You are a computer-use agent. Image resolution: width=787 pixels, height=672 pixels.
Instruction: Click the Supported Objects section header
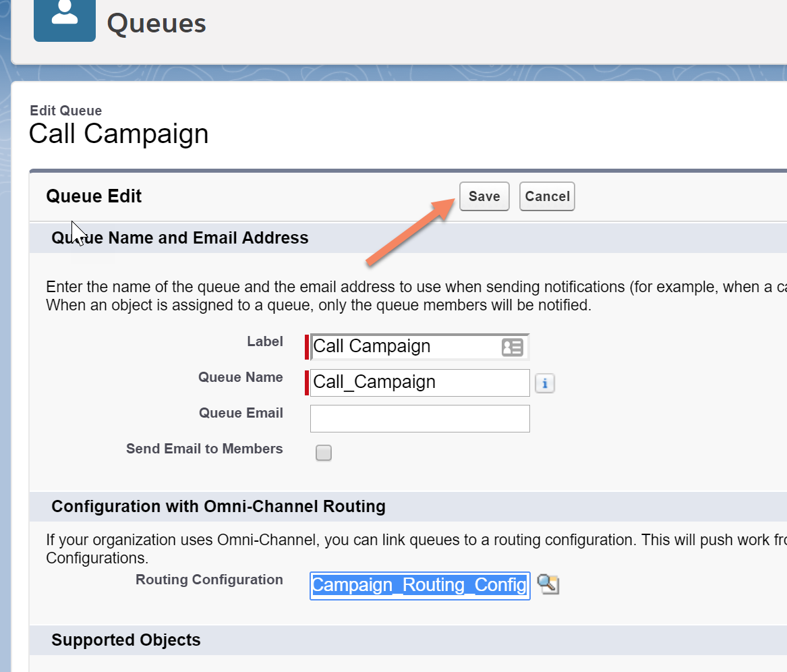coord(126,640)
